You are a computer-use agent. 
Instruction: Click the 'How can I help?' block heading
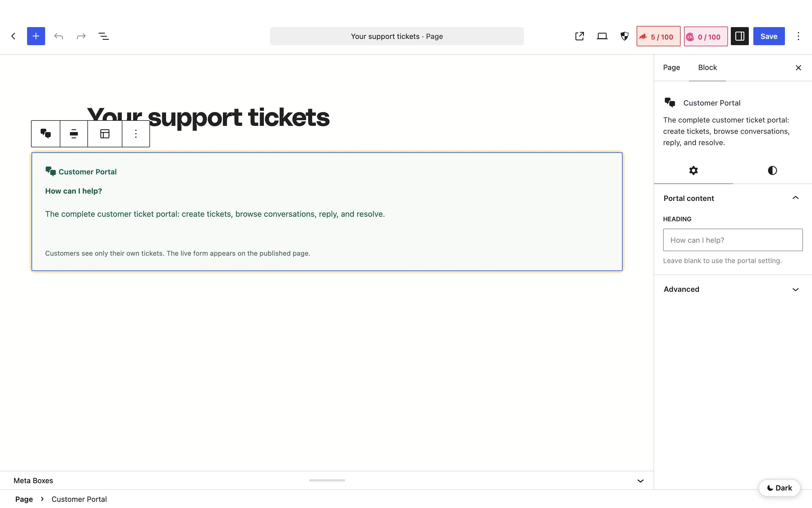74,191
